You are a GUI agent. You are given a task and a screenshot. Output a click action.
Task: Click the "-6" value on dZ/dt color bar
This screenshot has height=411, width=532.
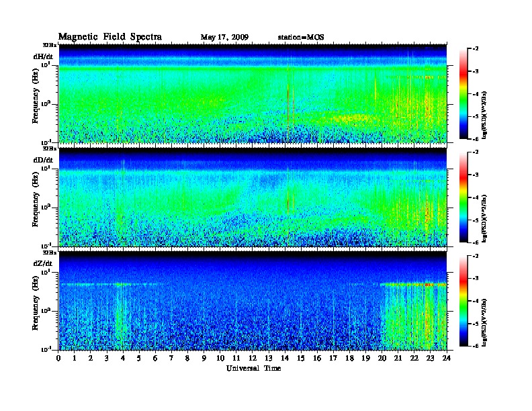(x=476, y=346)
